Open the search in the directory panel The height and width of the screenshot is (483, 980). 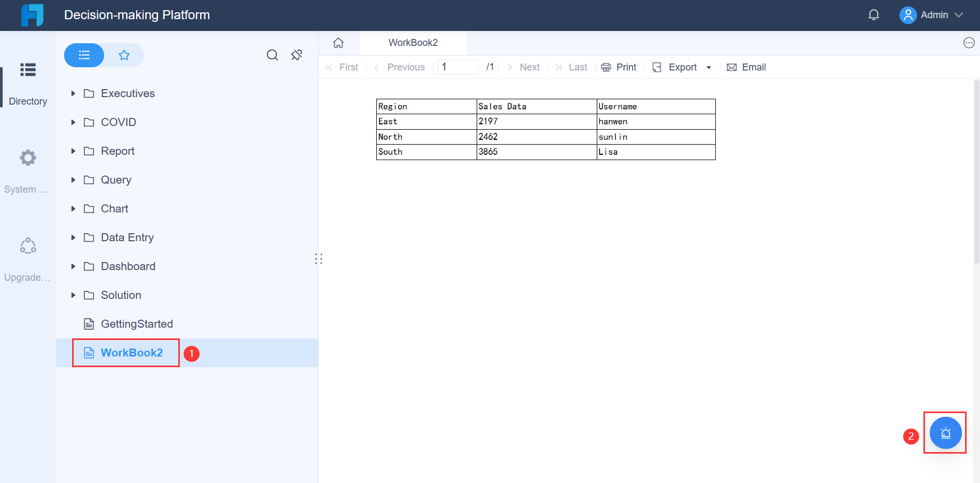coord(272,55)
